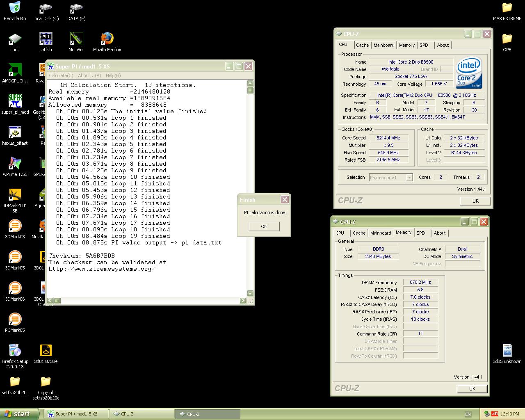Viewport: 525px width, 420px height.
Task: Open Mozilla Firefox desktop icon
Action: 107,42
